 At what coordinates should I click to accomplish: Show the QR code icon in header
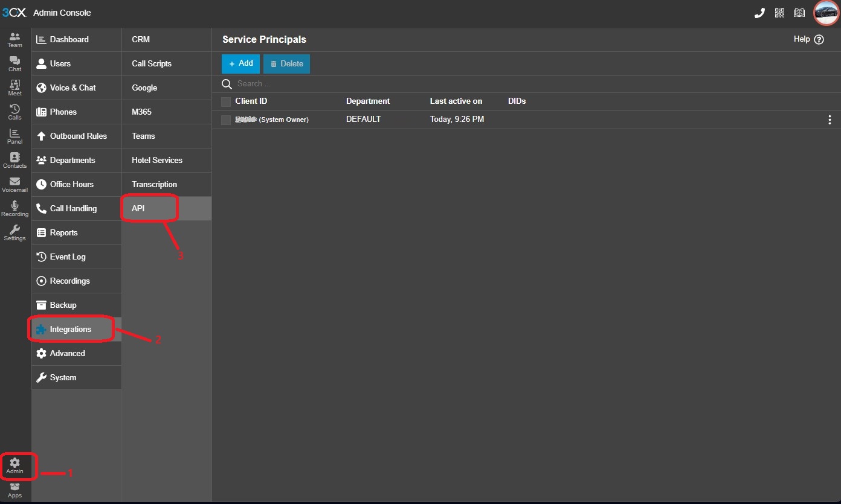pos(779,13)
